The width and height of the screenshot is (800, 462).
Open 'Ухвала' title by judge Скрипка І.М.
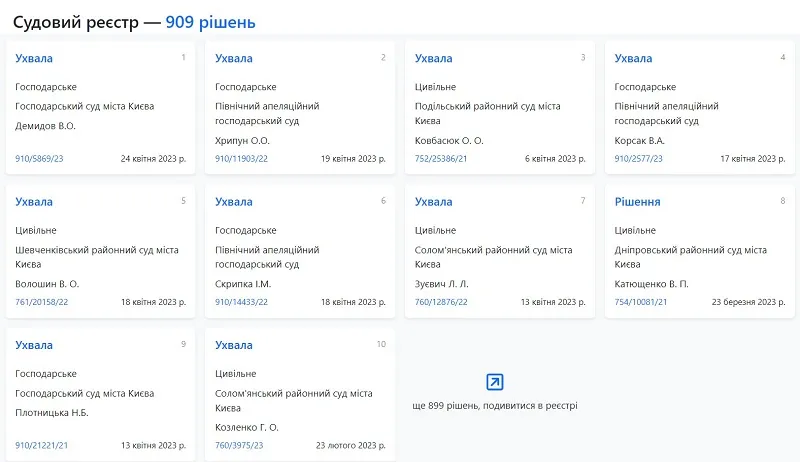pyautogui.click(x=234, y=202)
